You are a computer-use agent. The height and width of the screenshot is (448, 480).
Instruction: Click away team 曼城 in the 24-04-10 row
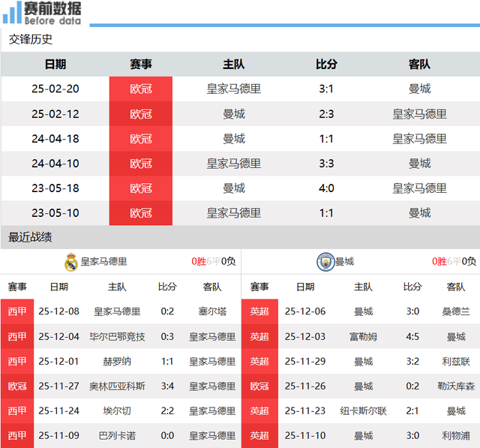(x=420, y=164)
